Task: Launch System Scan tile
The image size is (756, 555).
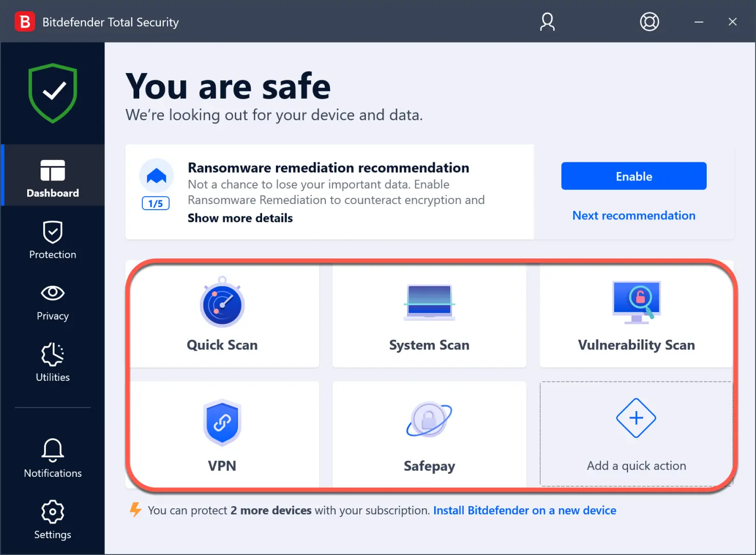Action: pyautogui.click(x=429, y=314)
